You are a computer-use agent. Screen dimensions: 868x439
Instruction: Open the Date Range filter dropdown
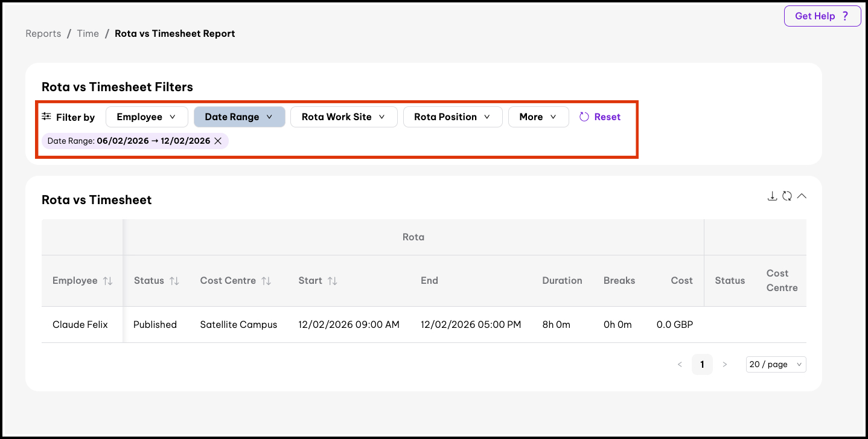click(239, 117)
